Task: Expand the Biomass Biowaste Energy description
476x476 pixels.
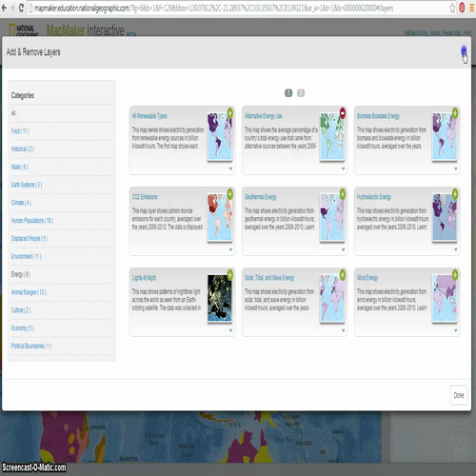Action: point(455,169)
